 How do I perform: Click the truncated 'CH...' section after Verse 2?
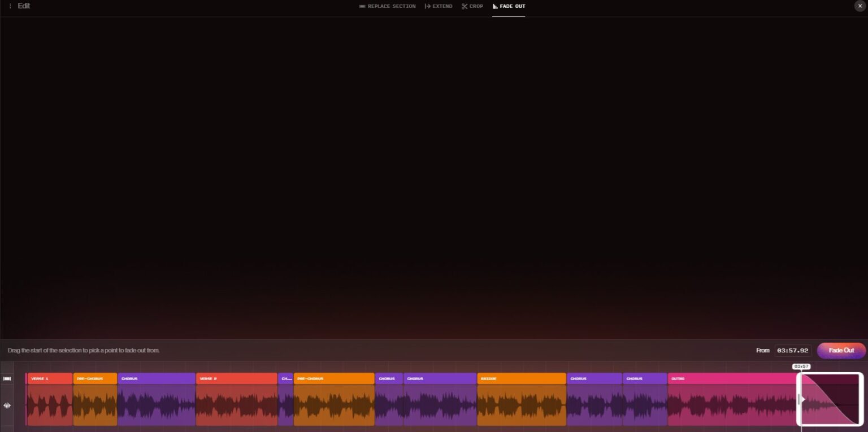tap(286, 379)
